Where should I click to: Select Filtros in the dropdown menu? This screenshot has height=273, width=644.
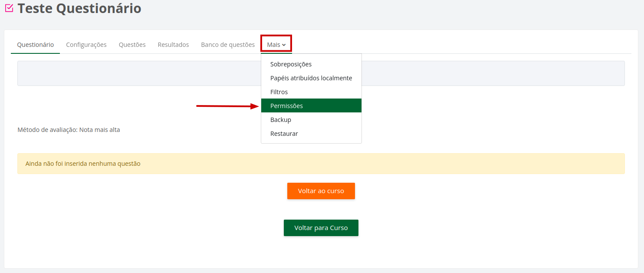click(279, 92)
